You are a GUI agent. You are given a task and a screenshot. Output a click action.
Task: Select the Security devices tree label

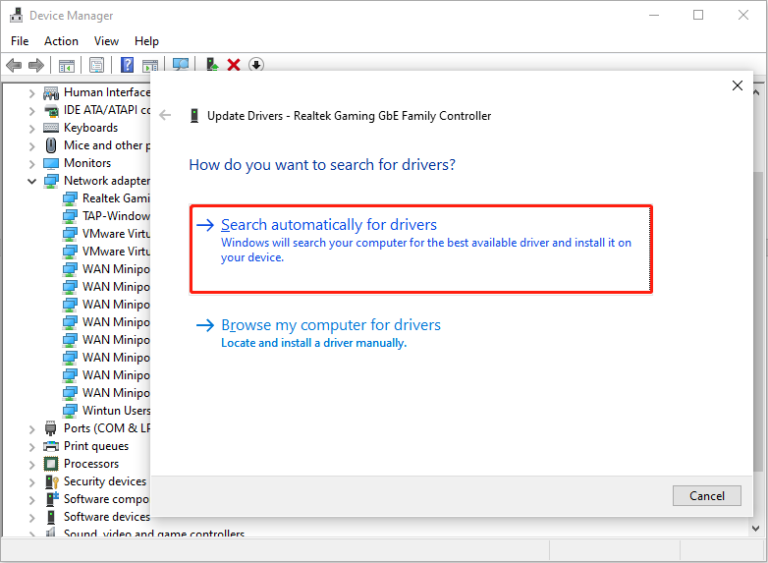105,481
